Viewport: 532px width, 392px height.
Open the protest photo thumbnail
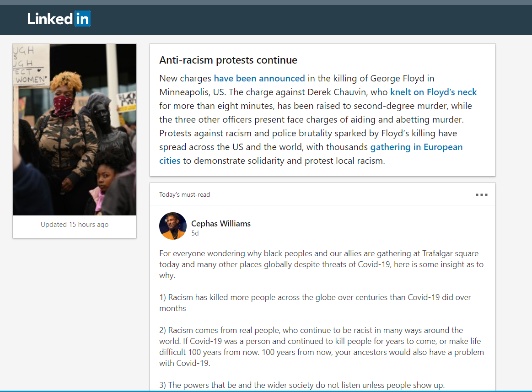(75, 129)
